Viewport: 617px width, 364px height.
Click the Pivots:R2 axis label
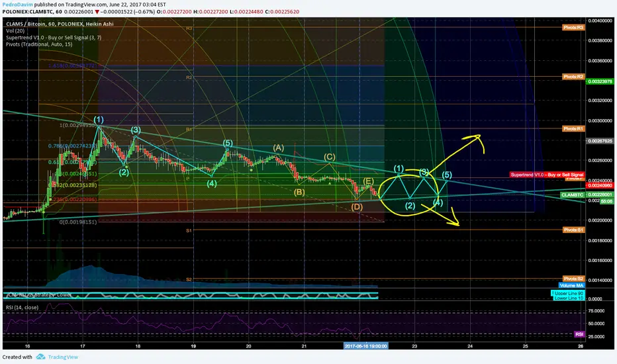(573, 77)
